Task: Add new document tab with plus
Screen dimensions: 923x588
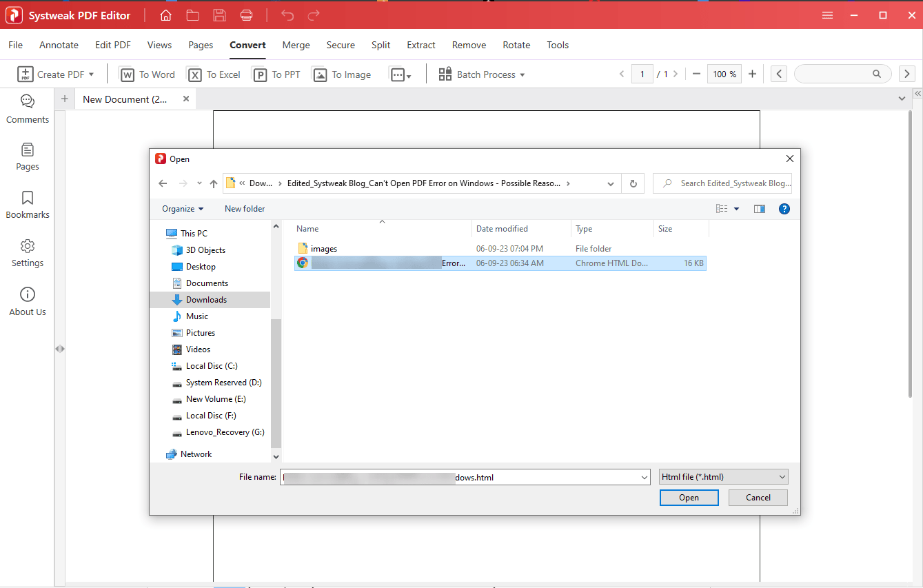Action: click(x=65, y=99)
